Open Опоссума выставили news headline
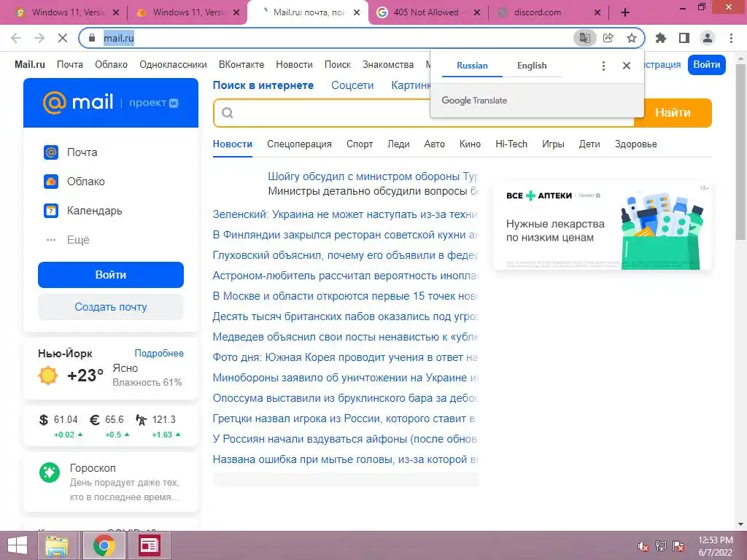This screenshot has height=560, width=747. (345, 398)
